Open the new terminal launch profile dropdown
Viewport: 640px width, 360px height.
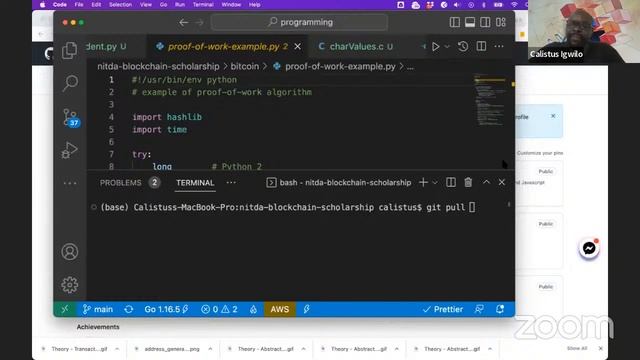click(435, 182)
